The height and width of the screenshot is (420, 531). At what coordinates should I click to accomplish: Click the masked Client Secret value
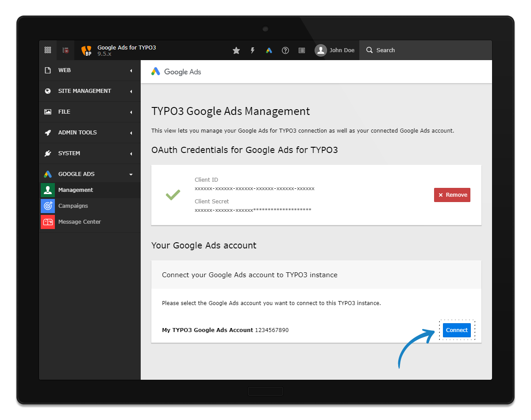coord(253,210)
